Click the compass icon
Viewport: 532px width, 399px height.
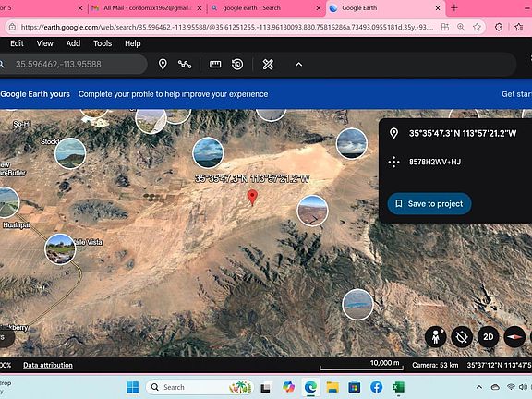click(514, 336)
